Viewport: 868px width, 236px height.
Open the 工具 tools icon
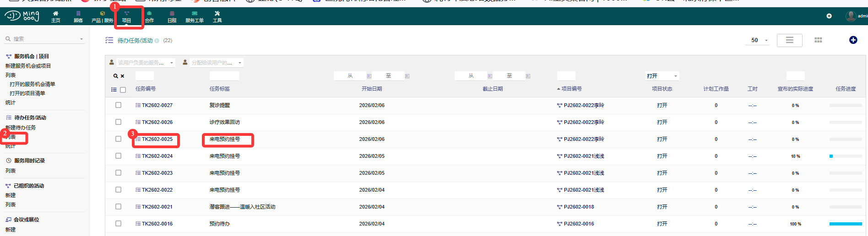click(217, 14)
